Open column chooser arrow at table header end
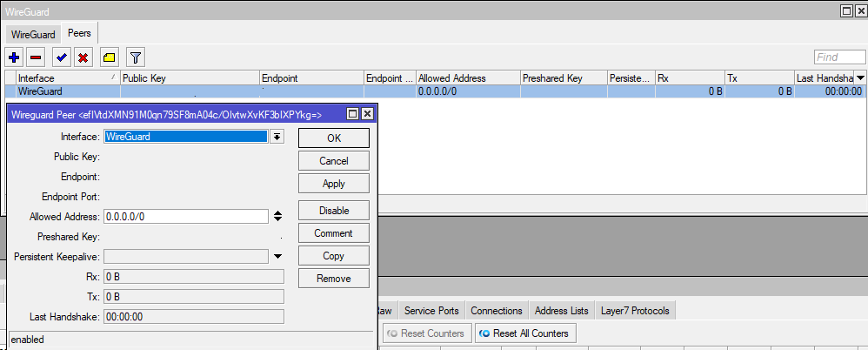This screenshot has height=350, width=868. (859, 78)
